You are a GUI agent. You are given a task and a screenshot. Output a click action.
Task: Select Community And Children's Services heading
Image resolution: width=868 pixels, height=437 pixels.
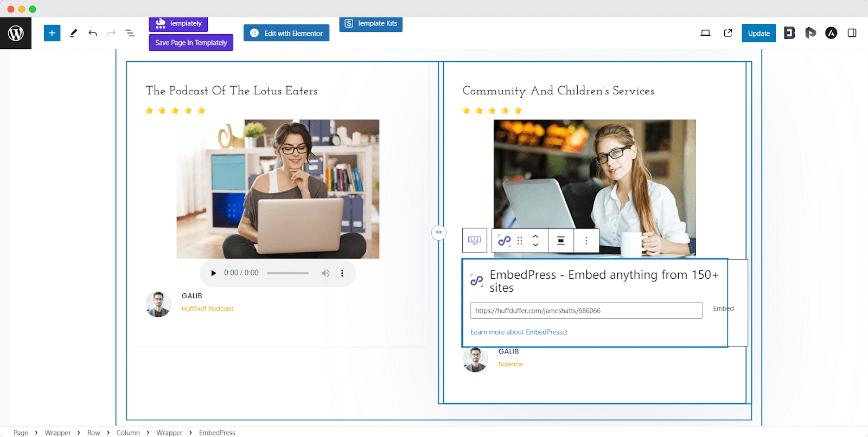(x=558, y=91)
